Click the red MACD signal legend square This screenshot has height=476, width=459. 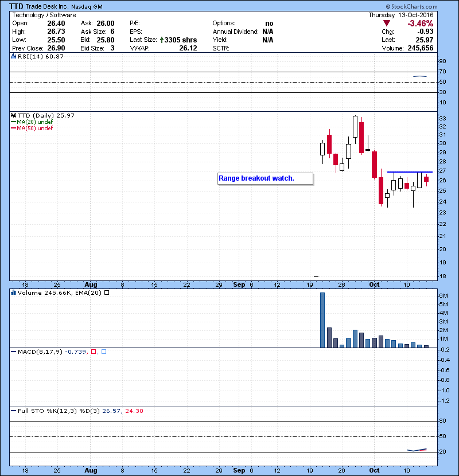[94, 352]
